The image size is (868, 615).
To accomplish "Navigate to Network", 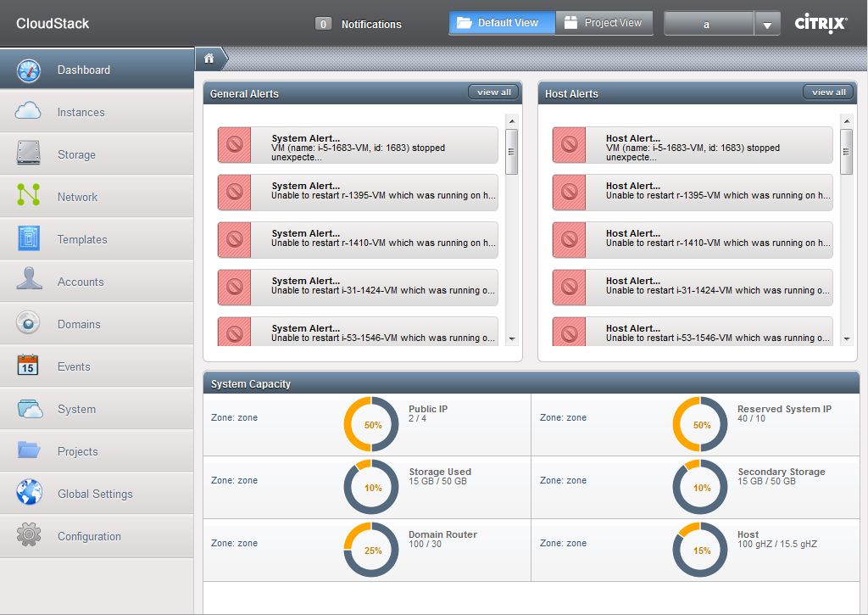I will click(x=97, y=197).
